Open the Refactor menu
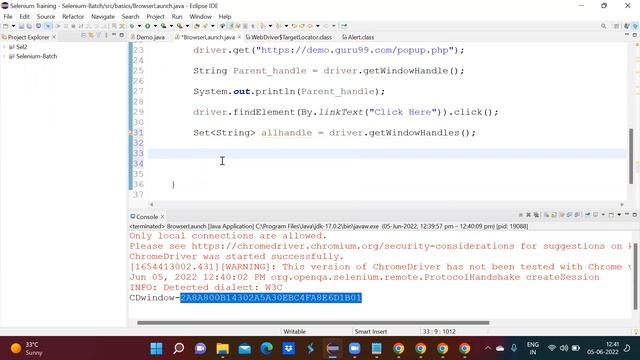 click(x=73, y=16)
